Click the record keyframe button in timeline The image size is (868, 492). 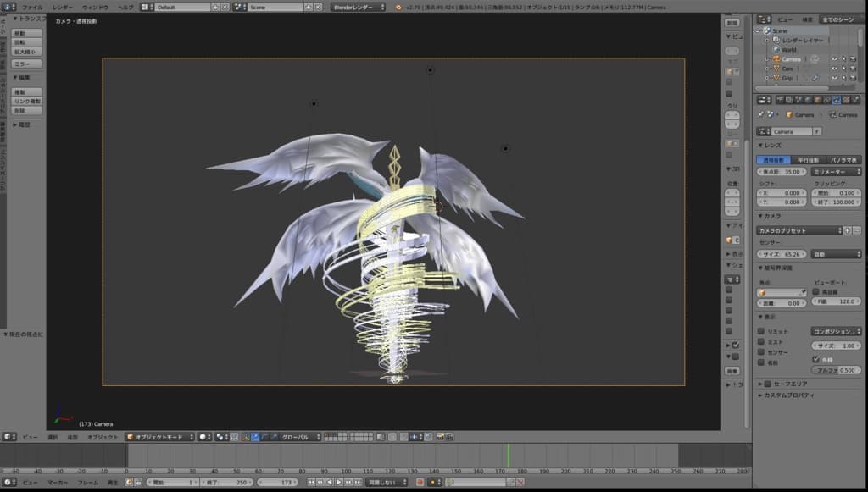coord(420,482)
